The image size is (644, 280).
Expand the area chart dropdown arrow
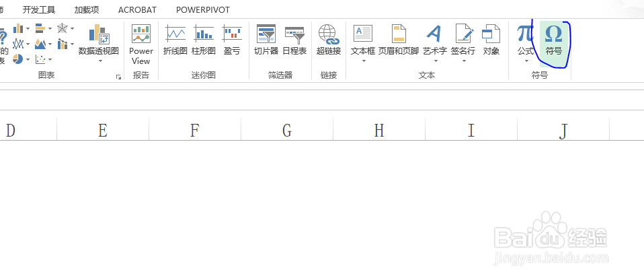pos(50,44)
